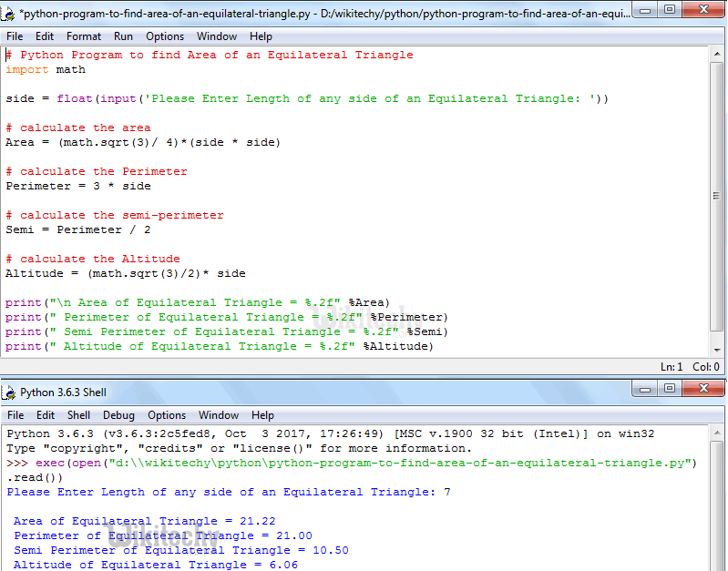Click the editor scrollbar's up arrow
The height and width of the screenshot is (571, 728).
point(718,54)
